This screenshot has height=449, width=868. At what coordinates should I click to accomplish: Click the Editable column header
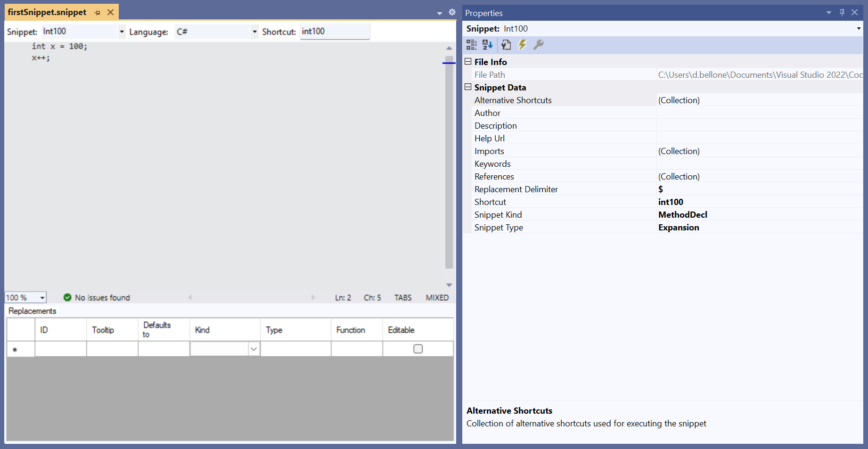pos(418,330)
